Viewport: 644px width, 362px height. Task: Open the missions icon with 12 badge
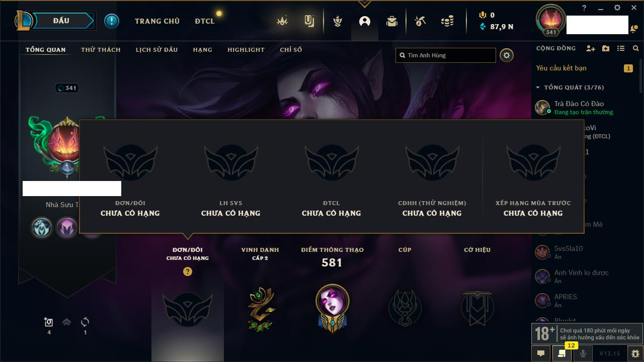pyautogui.click(x=561, y=353)
